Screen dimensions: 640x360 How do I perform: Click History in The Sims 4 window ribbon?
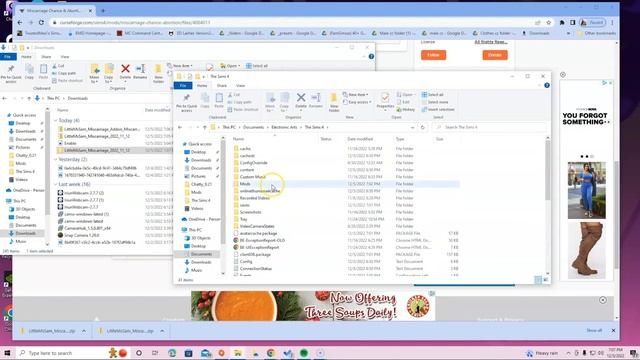click(406, 109)
